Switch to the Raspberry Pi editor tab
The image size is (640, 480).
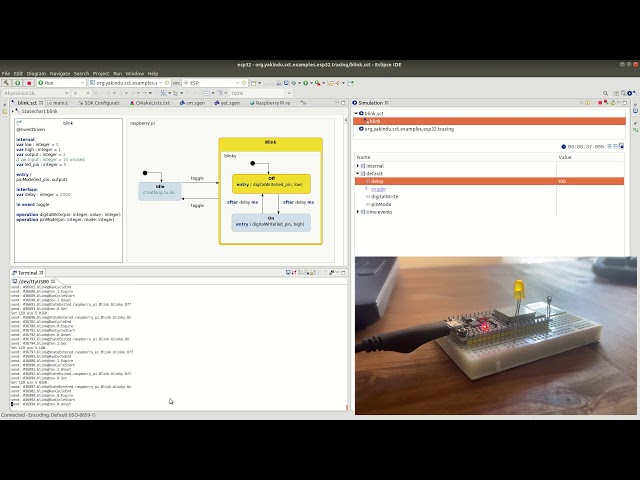tap(270, 103)
